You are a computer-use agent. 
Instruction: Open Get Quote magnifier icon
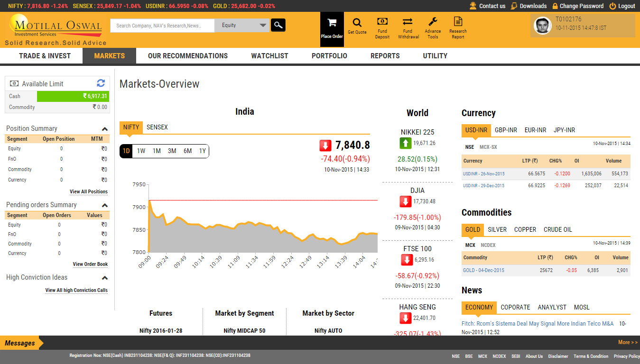pyautogui.click(x=357, y=23)
